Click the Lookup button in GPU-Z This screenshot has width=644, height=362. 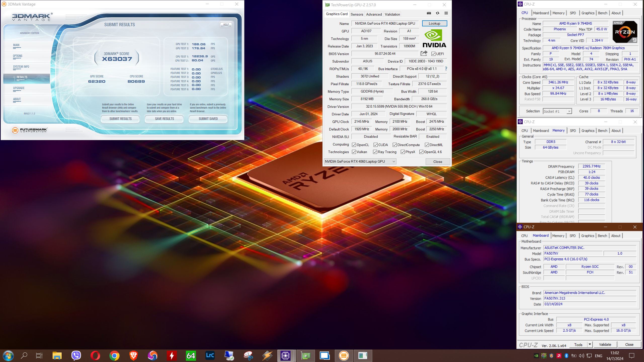[434, 23]
